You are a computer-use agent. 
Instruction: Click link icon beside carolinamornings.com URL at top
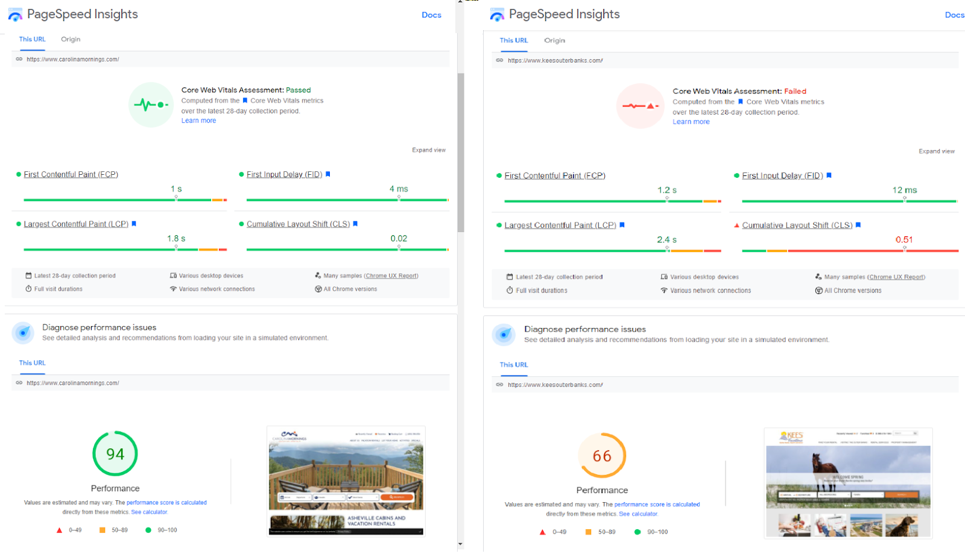coord(19,59)
